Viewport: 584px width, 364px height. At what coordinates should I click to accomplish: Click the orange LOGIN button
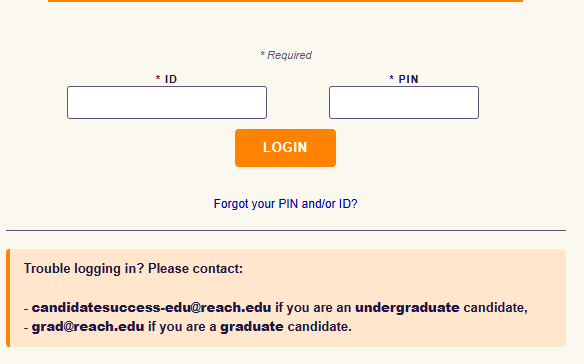click(285, 148)
